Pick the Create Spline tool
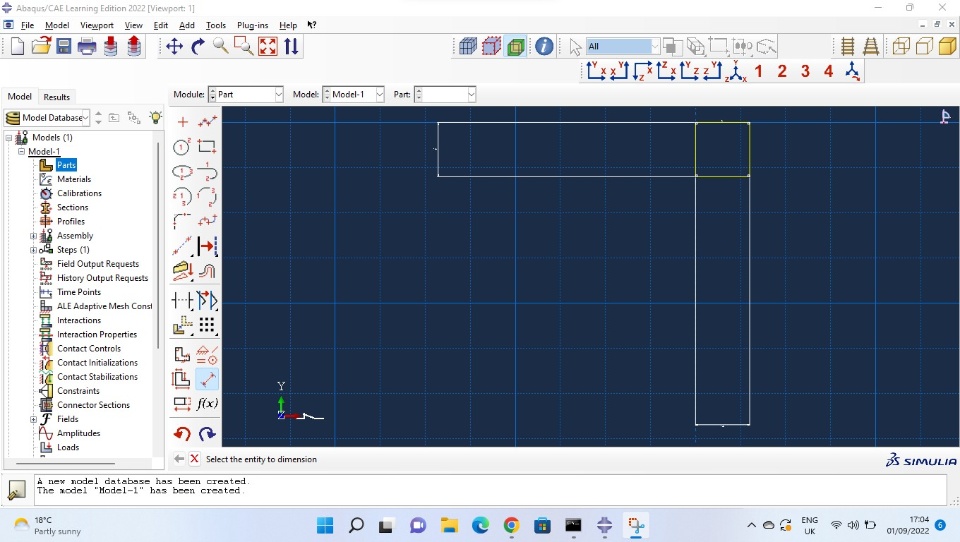This screenshot has height=542, width=960. [x=207, y=220]
